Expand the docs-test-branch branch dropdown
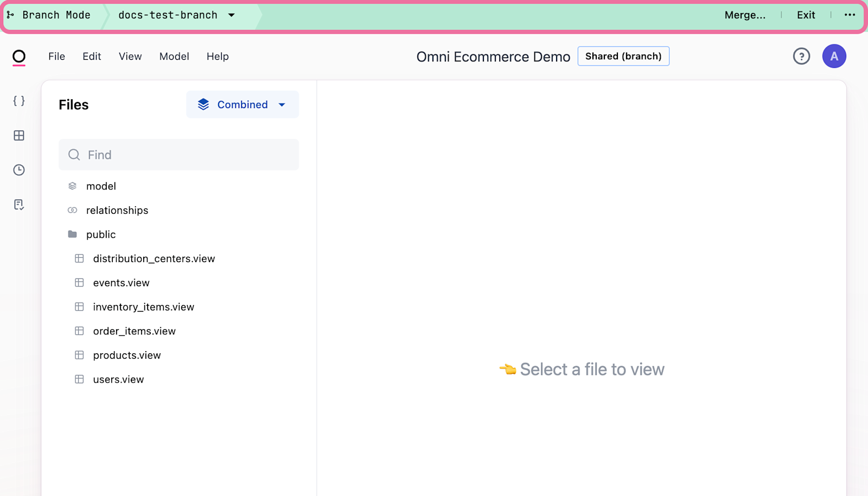 [x=177, y=15]
